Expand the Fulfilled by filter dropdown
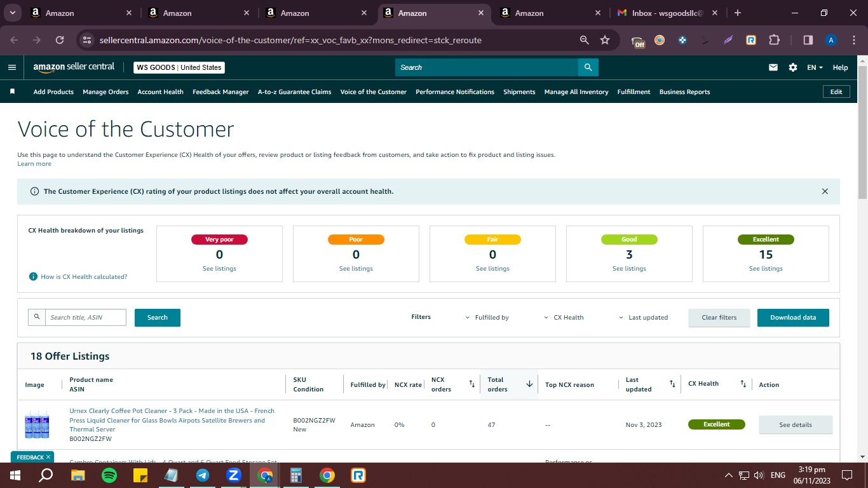The image size is (868, 488). [x=487, y=317]
